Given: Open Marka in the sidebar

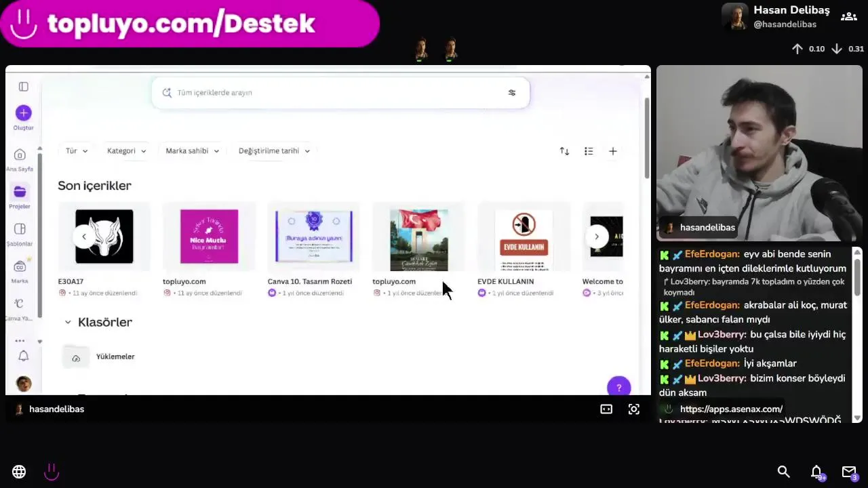Looking at the screenshot, I should [20, 272].
